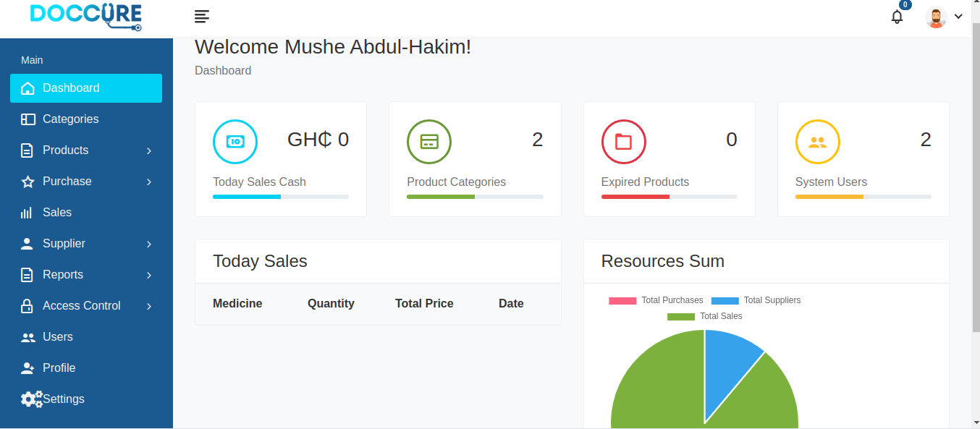Viewport: 980px width, 429px height.
Task: Open the Profile link in sidebar
Action: click(86, 368)
